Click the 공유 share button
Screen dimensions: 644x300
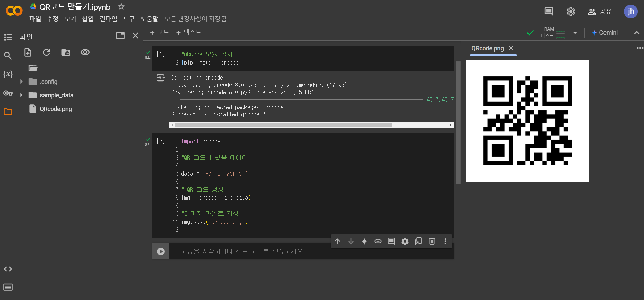[600, 11]
